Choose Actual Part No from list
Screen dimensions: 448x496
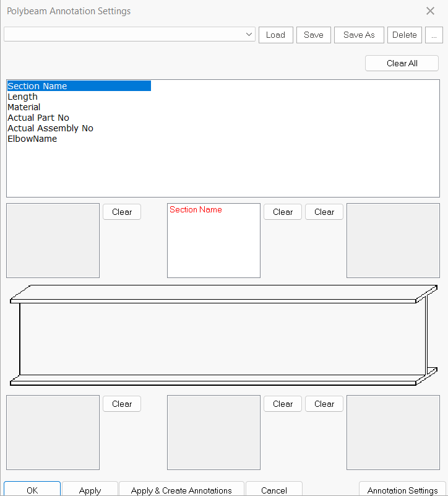click(x=38, y=118)
